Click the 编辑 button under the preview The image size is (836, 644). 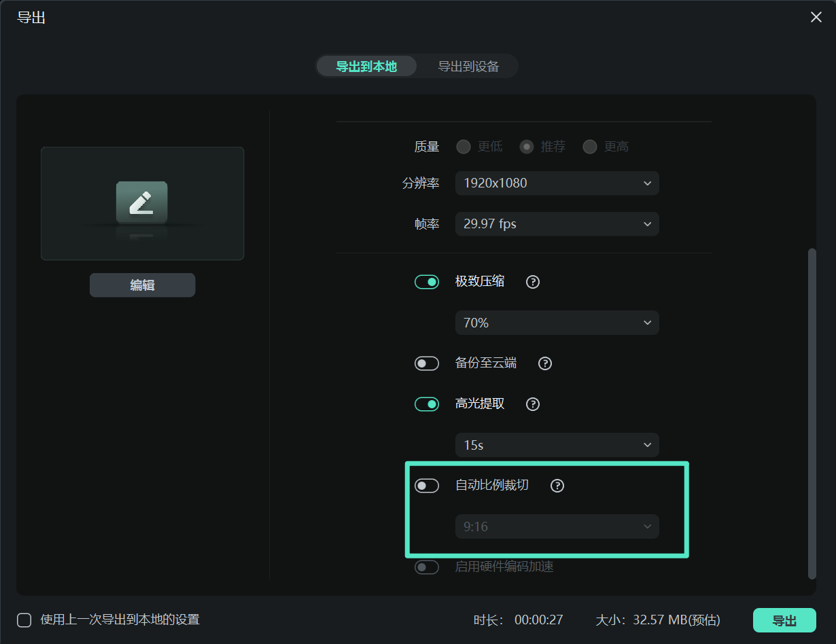tap(142, 285)
